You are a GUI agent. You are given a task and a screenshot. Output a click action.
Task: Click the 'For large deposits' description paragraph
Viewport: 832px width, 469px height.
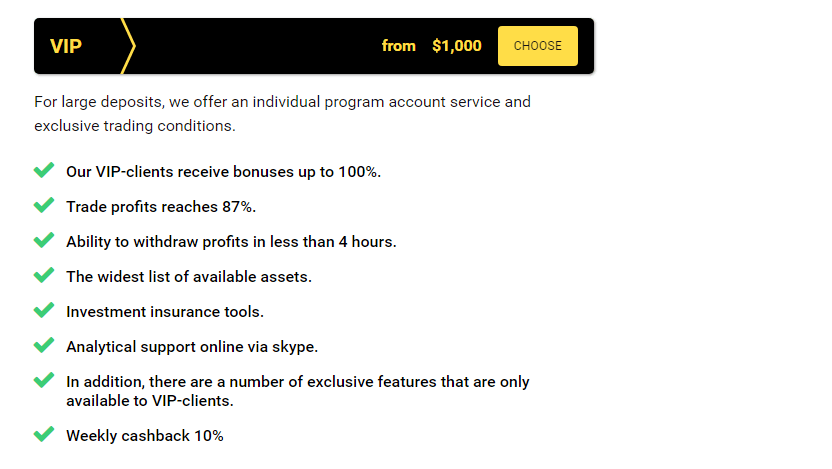[x=282, y=114]
